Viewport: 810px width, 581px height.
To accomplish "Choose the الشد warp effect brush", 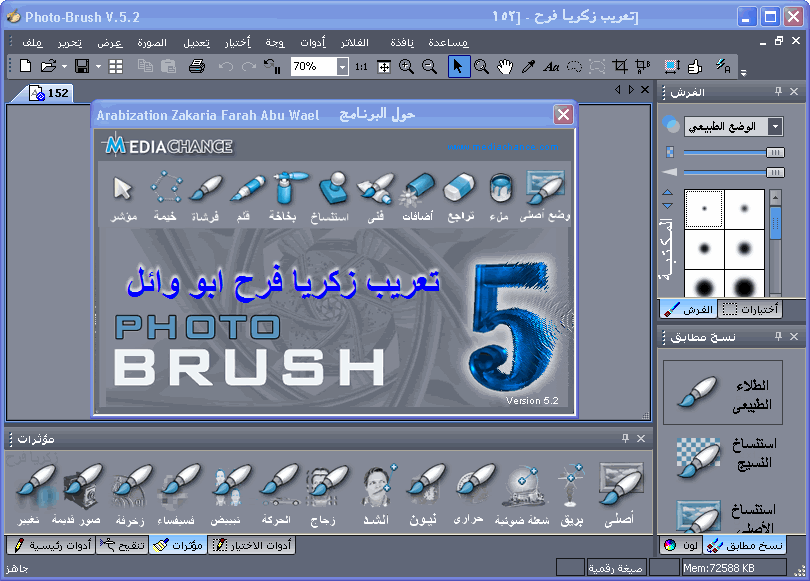I will coord(378,493).
